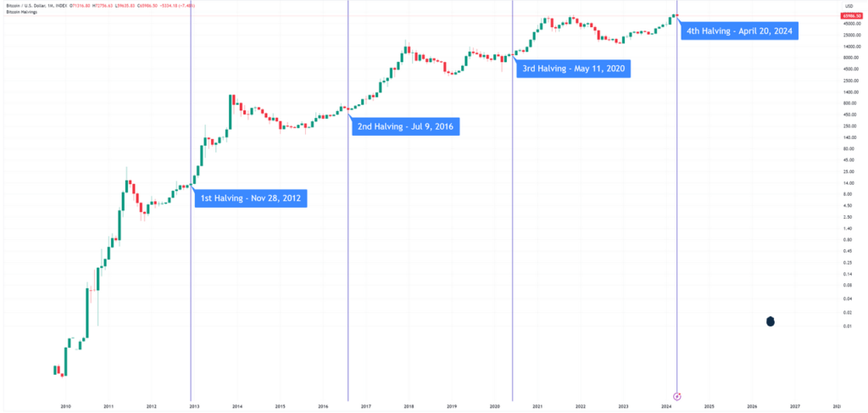
Task: Click the 2026 label on the time axis
Action: [x=752, y=407]
